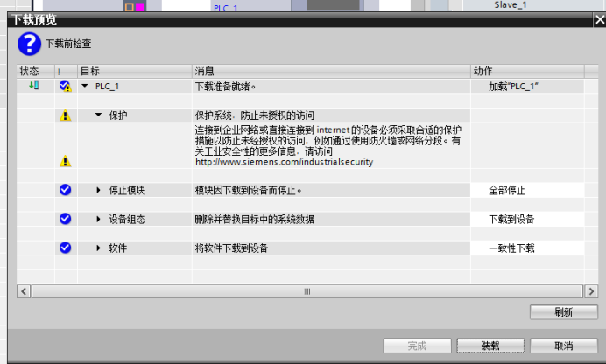Expand the 停止模块 node
606x364 pixels.
(x=98, y=190)
